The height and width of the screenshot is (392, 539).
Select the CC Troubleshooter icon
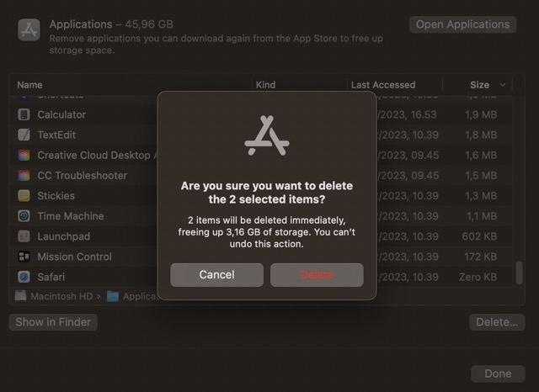pos(24,175)
